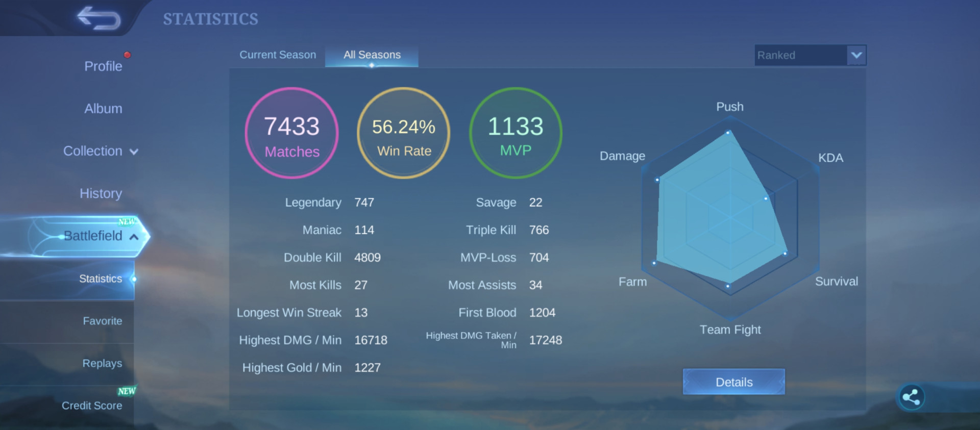The image size is (980, 430).
Task: Tap the share icon
Action: 911,397
